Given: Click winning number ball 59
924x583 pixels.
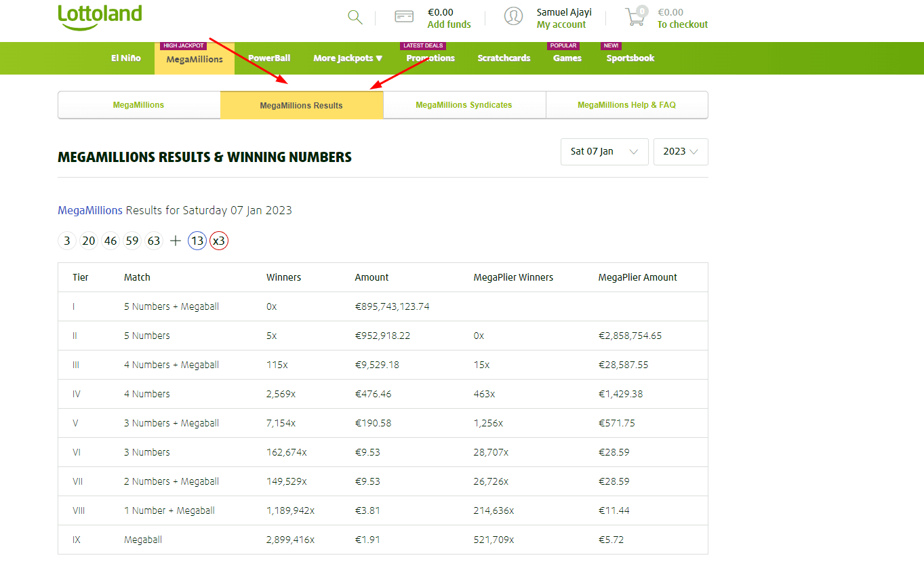Looking at the screenshot, I should [x=132, y=241].
